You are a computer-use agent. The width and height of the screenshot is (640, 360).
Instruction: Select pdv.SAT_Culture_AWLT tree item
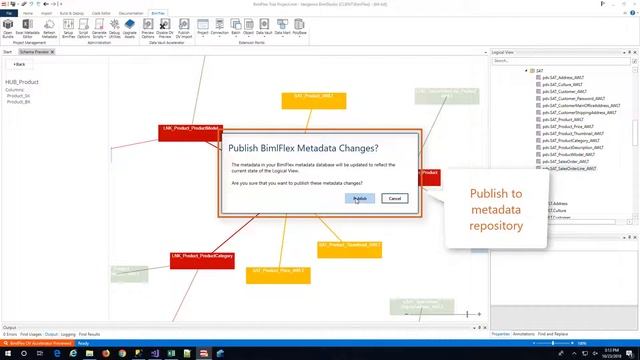pyautogui.click(x=562, y=84)
